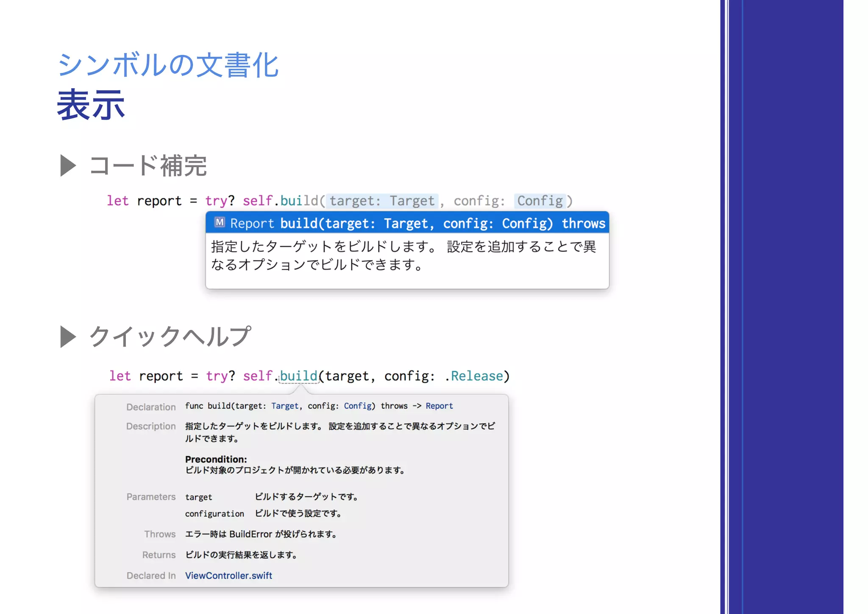The image size is (868, 614).
Task: Select the build(target:config:) completion suggestion row
Action: [407, 223]
